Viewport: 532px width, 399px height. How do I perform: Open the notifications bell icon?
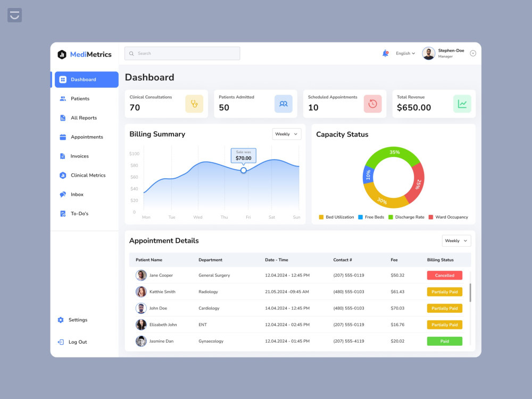(385, 53)
